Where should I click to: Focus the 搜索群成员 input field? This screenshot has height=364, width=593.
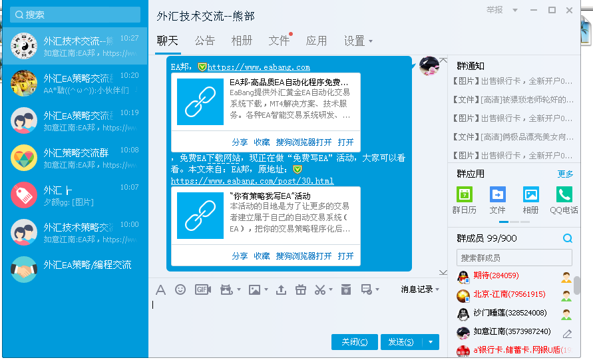514,258
